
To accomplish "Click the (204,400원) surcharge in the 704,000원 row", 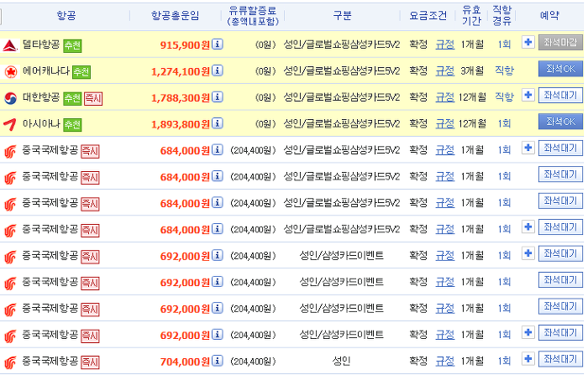I will (253, 361).
